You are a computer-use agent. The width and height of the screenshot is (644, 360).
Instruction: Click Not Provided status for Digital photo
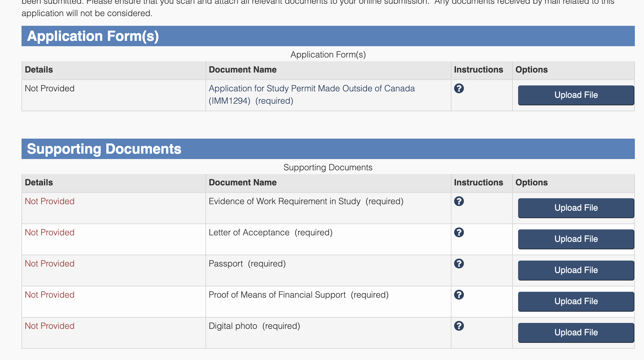click(x=49, y=326)
